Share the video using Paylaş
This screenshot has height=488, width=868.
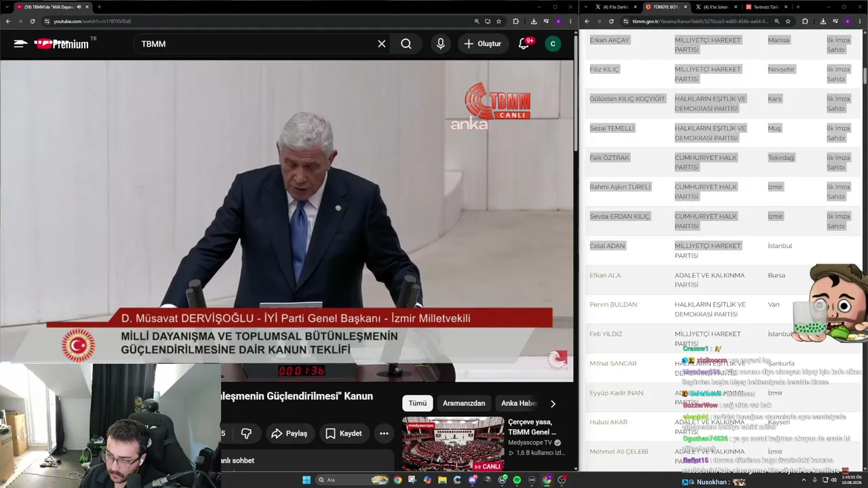(x=290, y=433)
